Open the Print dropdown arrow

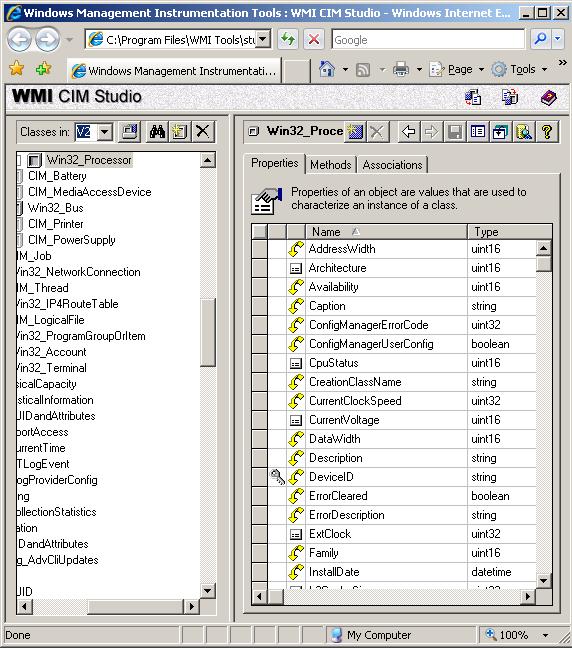[419, 69]
